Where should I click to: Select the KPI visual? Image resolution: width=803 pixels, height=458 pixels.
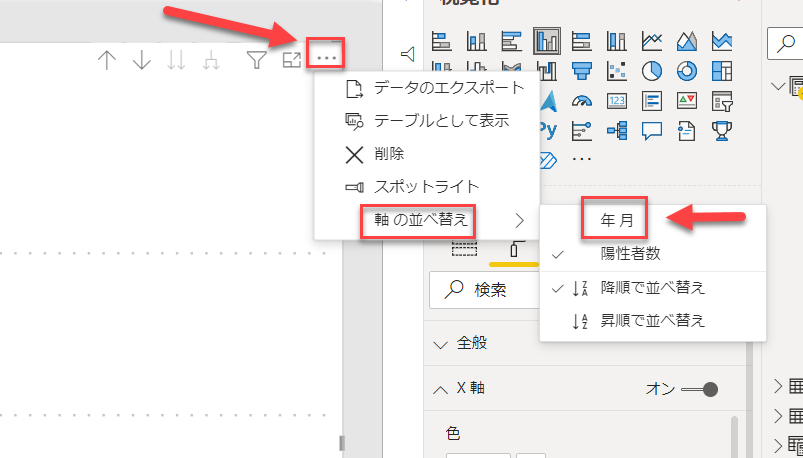coord(687,101)
